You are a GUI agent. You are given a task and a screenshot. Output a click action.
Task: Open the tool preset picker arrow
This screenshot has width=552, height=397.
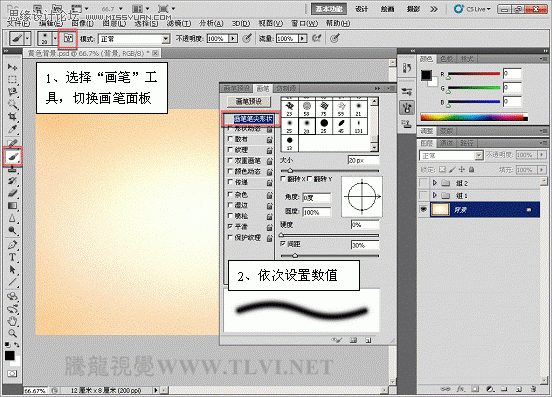(27, 38)
